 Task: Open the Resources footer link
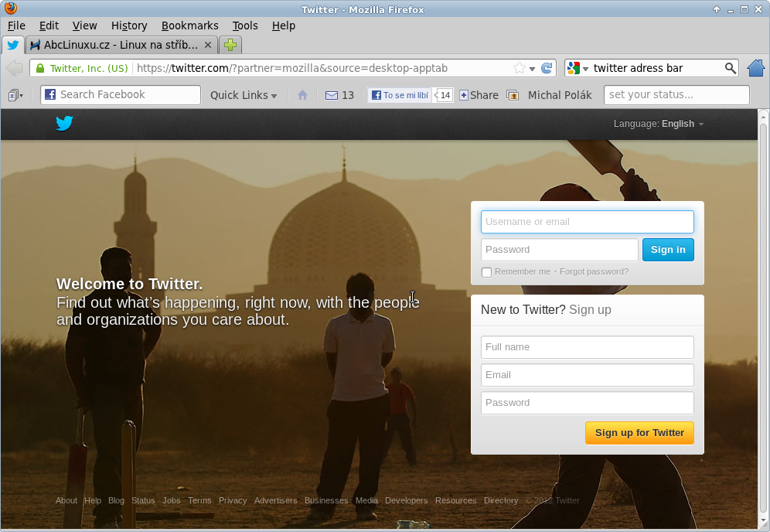[455, 500]
